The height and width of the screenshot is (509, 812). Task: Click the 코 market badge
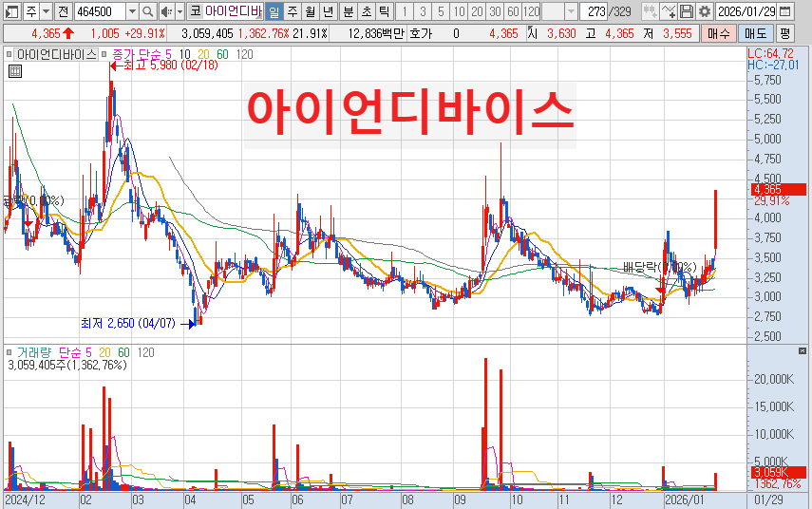(x=195, y=10)
